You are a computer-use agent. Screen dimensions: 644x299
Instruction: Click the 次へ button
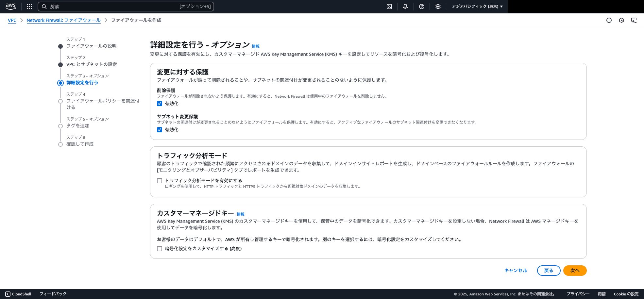[x=575, y=271]
